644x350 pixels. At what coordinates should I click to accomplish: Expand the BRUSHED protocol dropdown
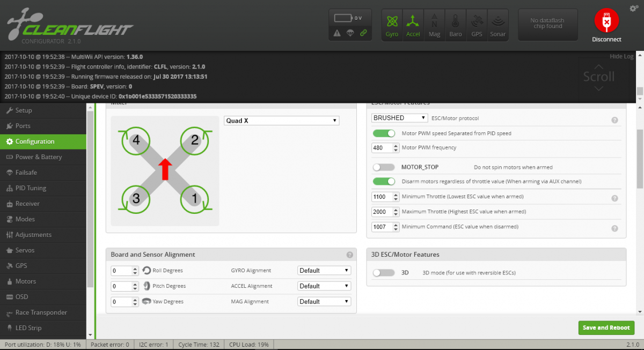pos(400,118)
